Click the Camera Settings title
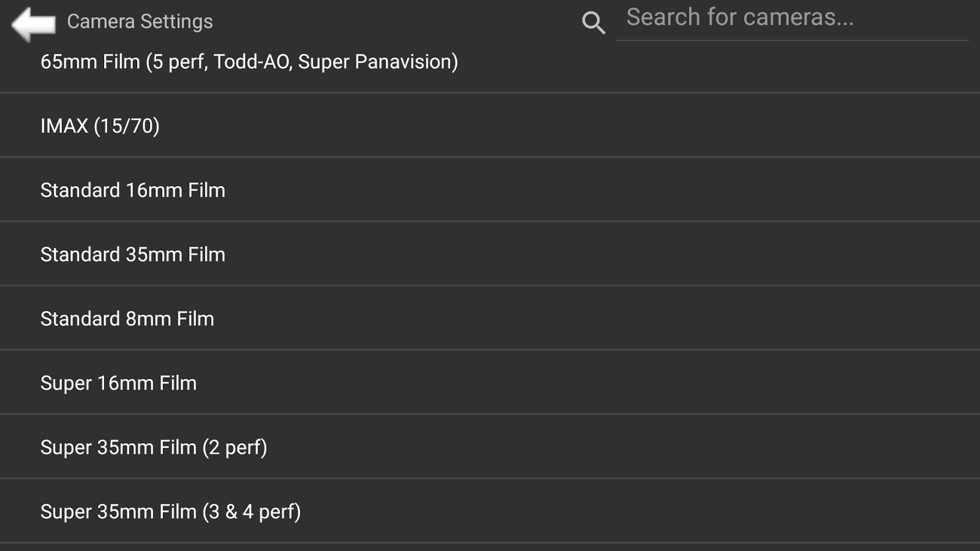The width and height of the screenshot is (980, 551). pyautogui.click(x=140, y=21)
